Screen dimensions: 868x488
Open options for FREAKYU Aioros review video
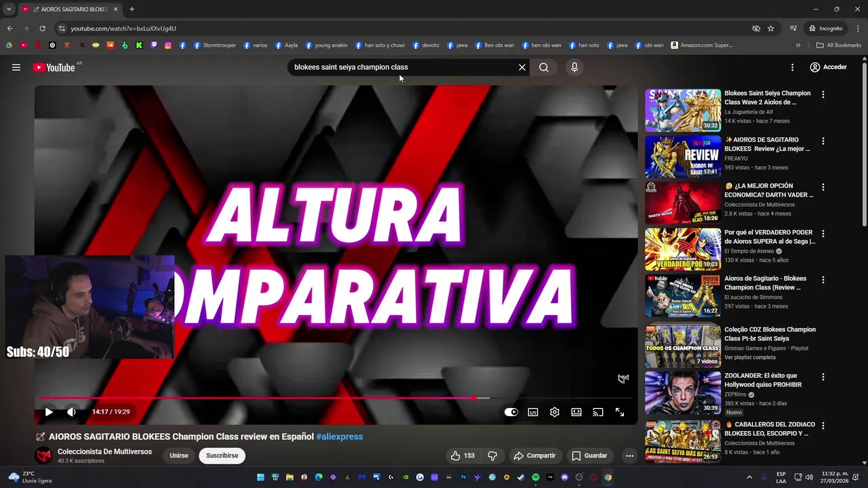[823, 141]
